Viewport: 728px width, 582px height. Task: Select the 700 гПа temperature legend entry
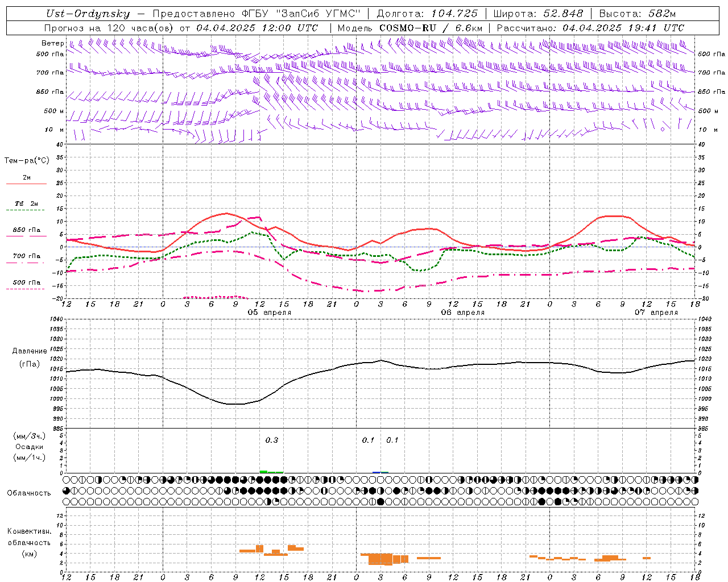(x=27, y=256)
